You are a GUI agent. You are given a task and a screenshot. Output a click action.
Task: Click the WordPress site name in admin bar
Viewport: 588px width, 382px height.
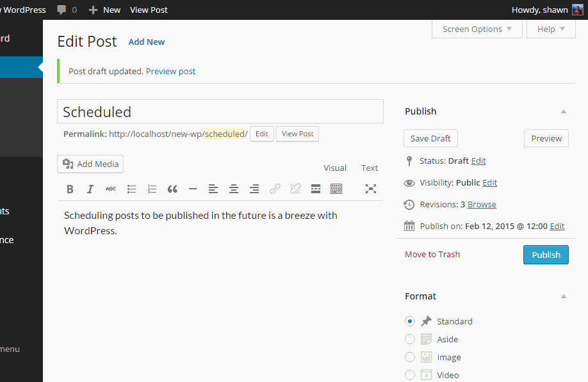pyautogui.click(x=23, y=10)
